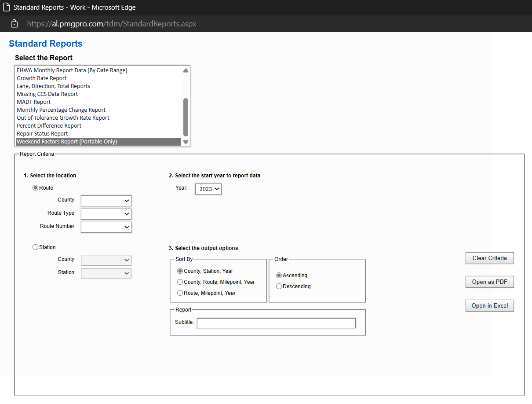Open the Year dropdown showing 2023
This screenshot has width=532, height=404.
point(208,189)
